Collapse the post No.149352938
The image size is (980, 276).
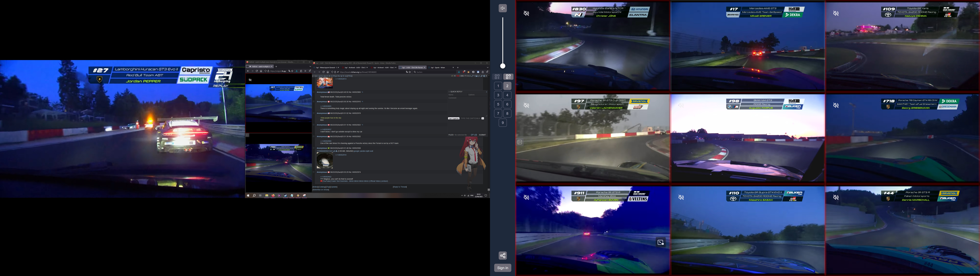click(314, 148)
